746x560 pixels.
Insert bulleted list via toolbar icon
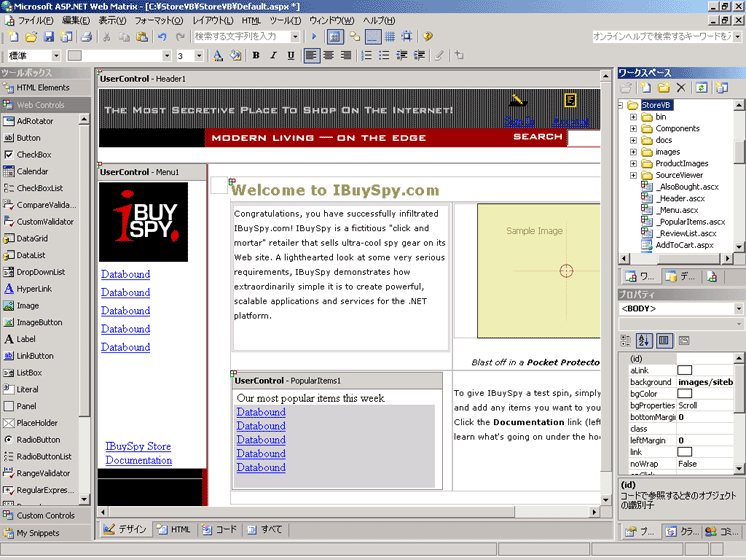pyautogui.click(x=384, y=56)
